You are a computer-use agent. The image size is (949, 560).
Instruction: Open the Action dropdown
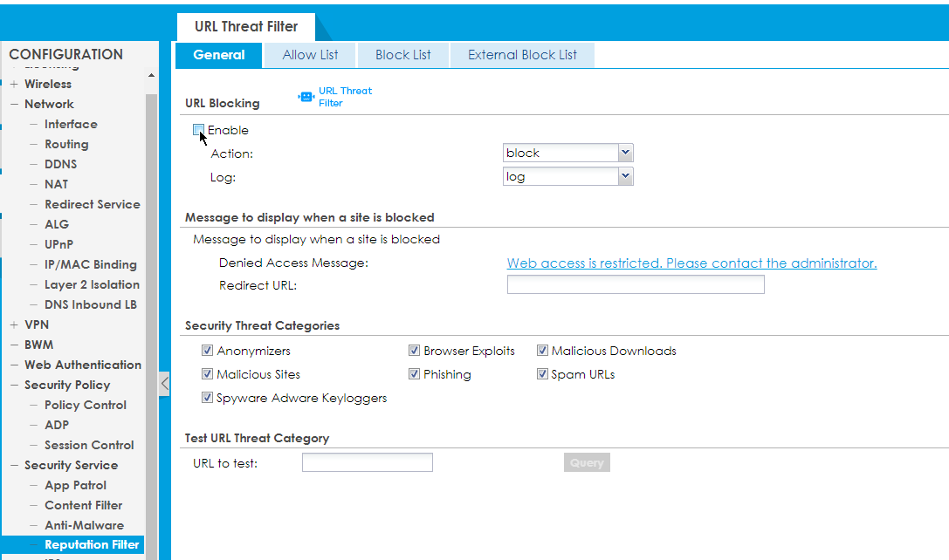(x=624, y=152)
